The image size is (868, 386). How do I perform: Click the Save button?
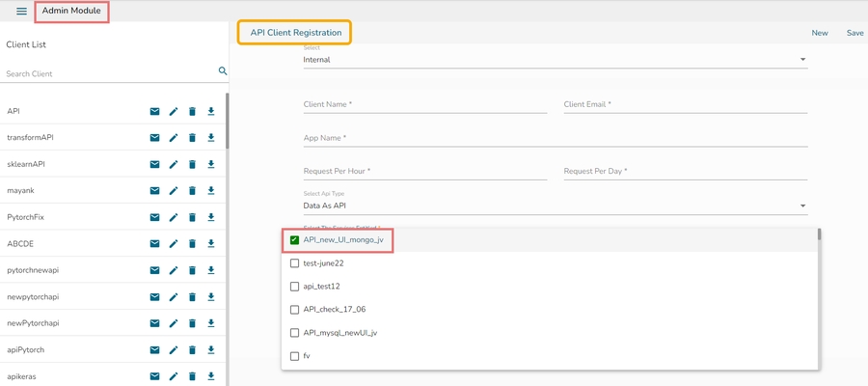click(x=854, y=33)
